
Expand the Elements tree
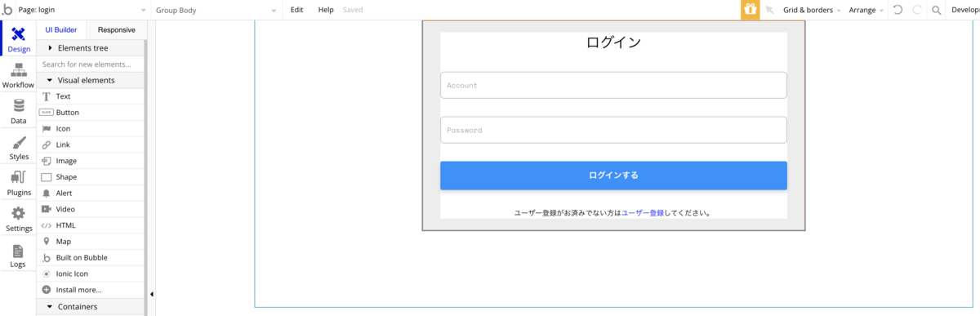(91, 48)
